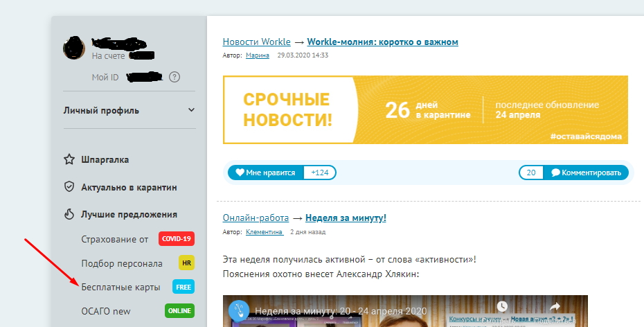Click the Мой ID label
This screenshot has width=644, height=327.
pos(105,77)
